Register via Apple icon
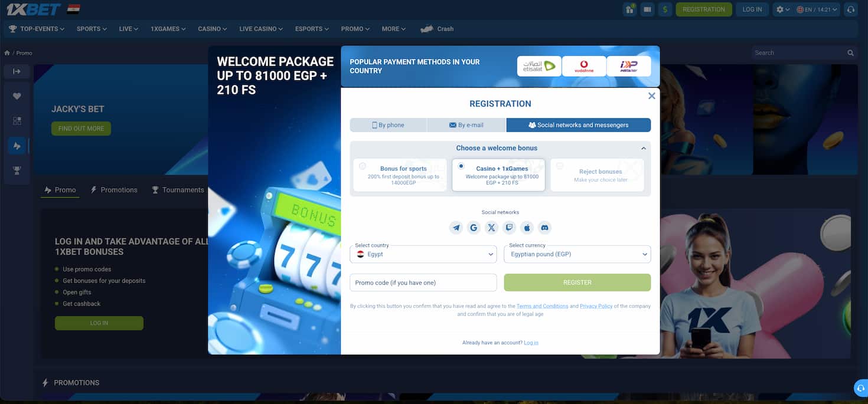 pyautogui.click(x=527, y=228)
